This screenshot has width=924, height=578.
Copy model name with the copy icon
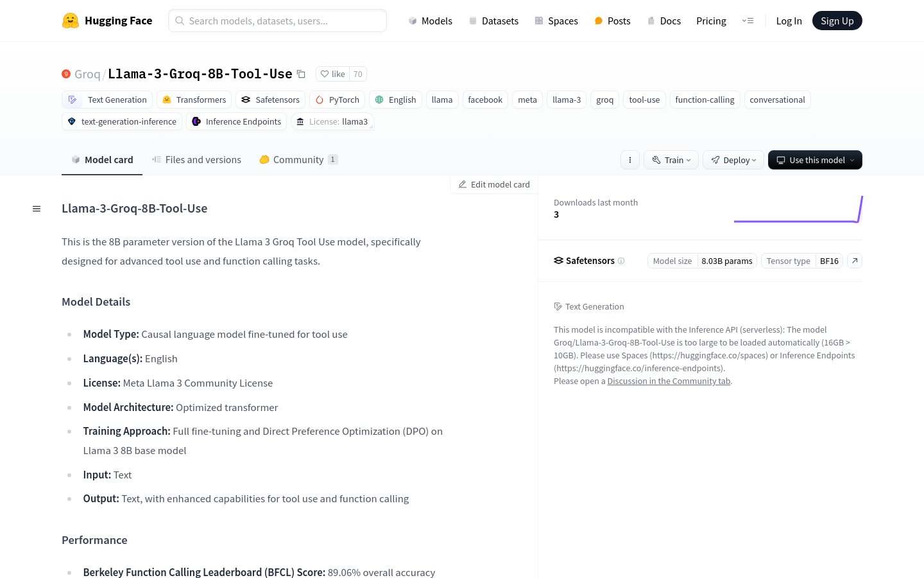[301, 74]
